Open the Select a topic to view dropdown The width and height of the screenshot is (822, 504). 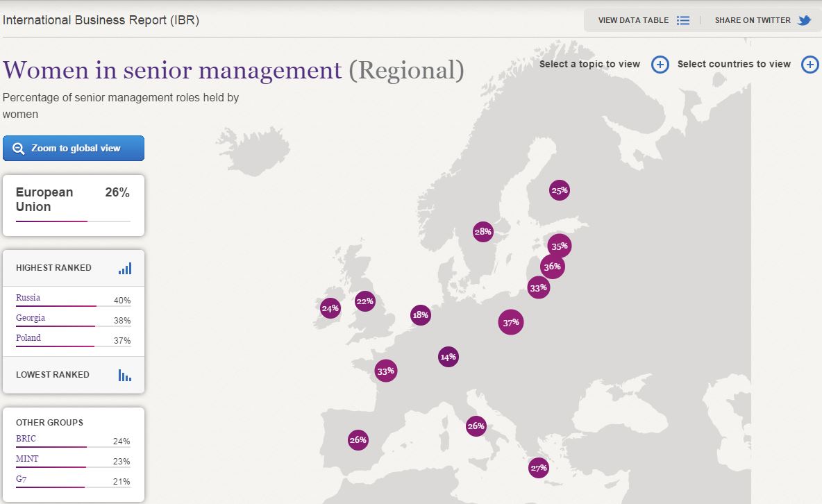click(x=589, y=64)
